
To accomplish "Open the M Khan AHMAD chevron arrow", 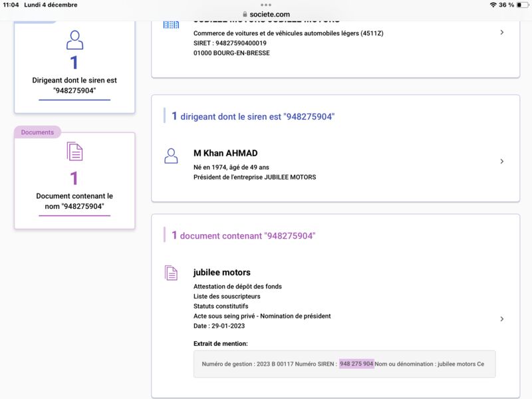I will (x=502, y=161).
